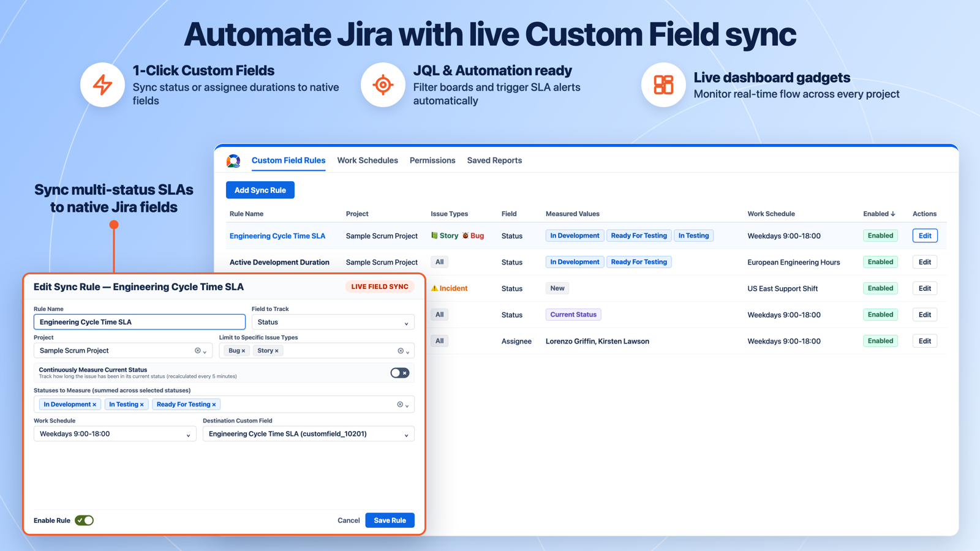Image resolution: width=980 pixels, height=551 pixels.
Task: Click the target JQL & Automation icon
Action: click(x=383, y=84)
